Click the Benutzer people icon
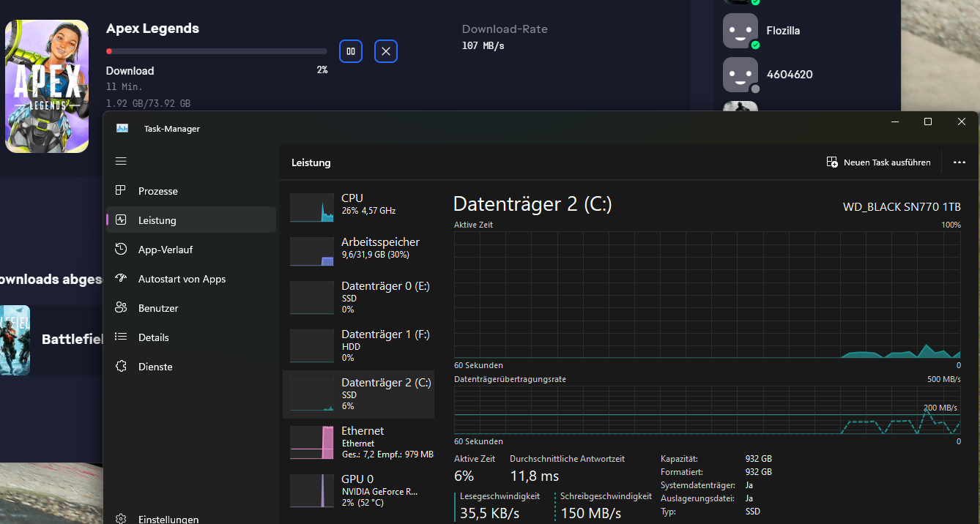 point(121,307)
